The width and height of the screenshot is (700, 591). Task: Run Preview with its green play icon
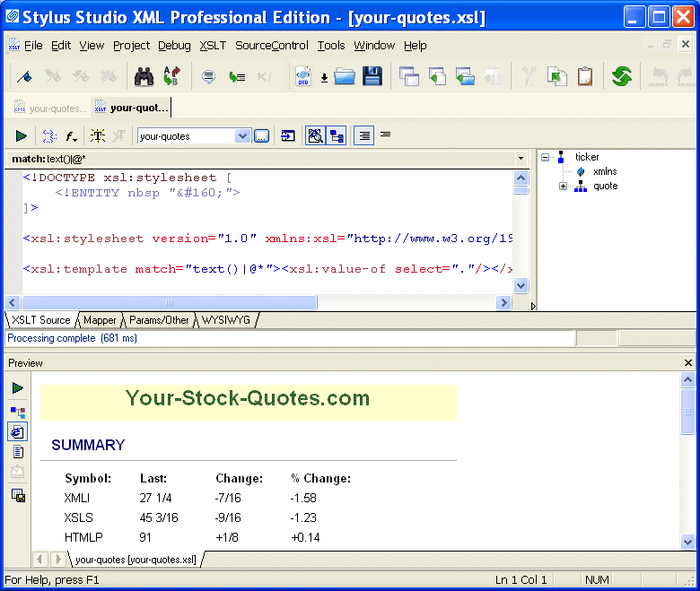coord(18,388)
